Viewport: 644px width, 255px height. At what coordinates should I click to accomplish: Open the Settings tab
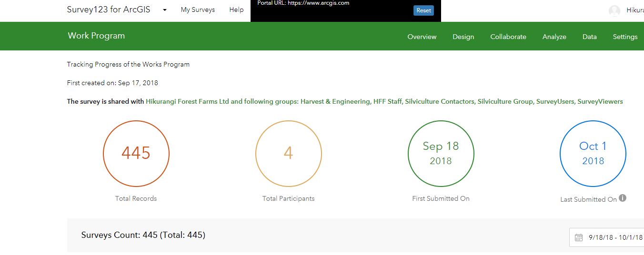(x=625, y=37)
